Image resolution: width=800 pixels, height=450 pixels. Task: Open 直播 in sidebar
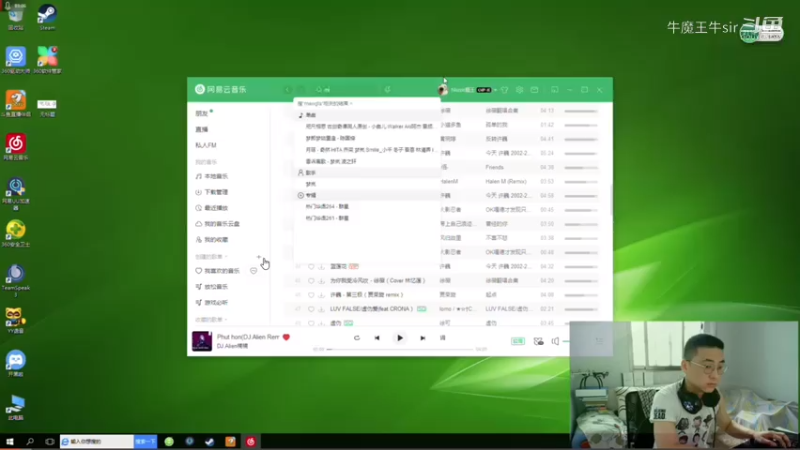[202, 130]
